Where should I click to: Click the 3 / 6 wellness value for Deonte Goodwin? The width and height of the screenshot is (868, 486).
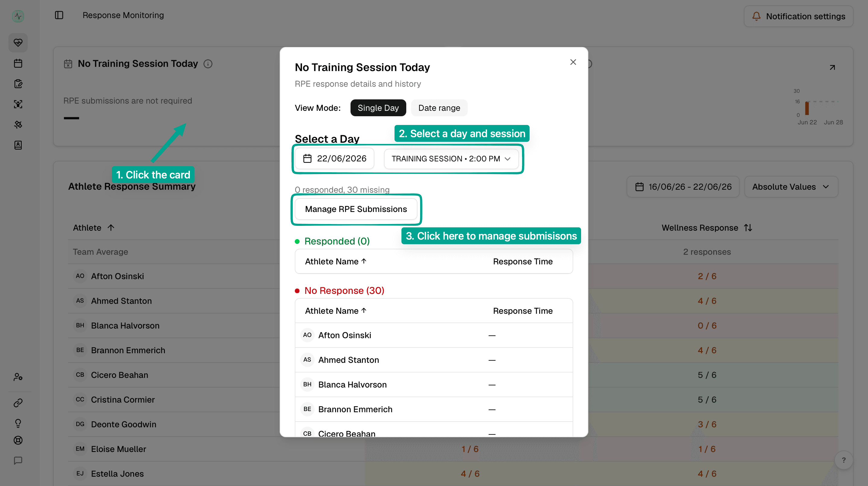pyautogui.click(x=707, y=424)
